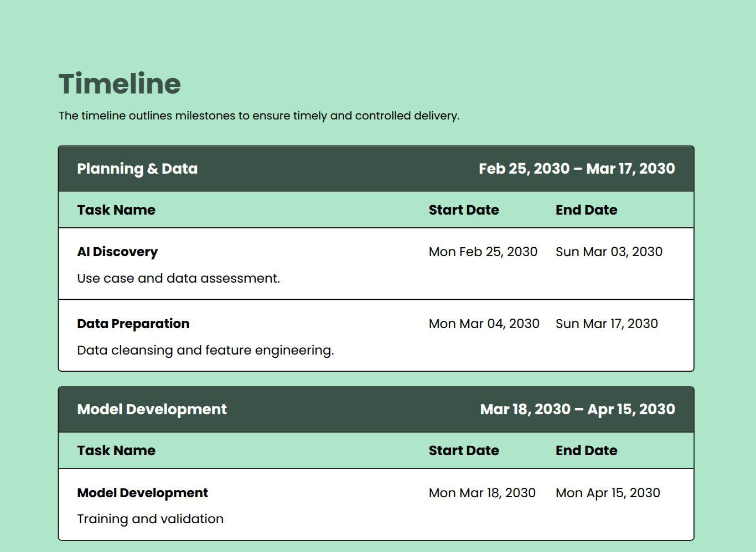Click End Date header in Planning & Data table
756x552 pixels.
pyautogui.click(x=586, y=210)
